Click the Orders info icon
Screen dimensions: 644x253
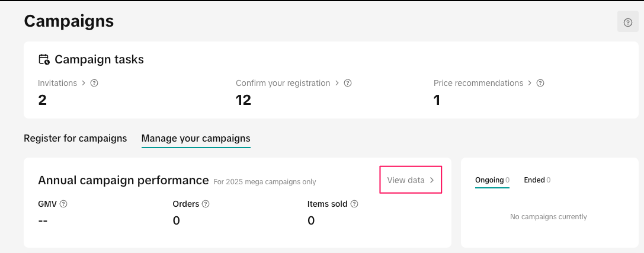(206, 204)
